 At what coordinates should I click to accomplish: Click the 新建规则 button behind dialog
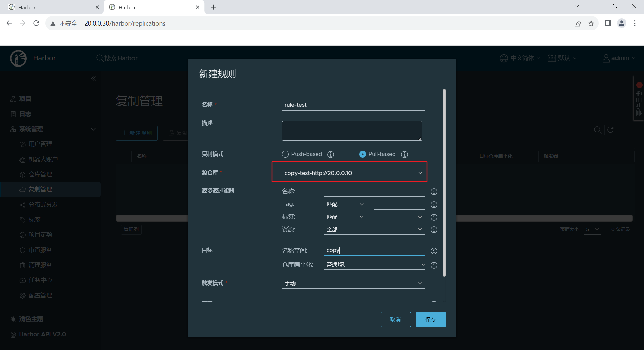137,133
